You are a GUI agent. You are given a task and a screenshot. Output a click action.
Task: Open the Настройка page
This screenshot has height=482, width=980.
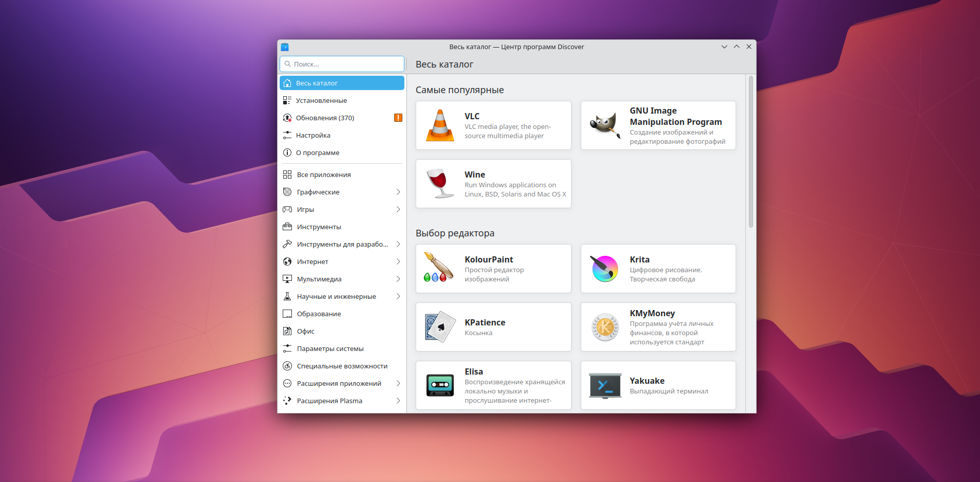[x=342, y=135]
